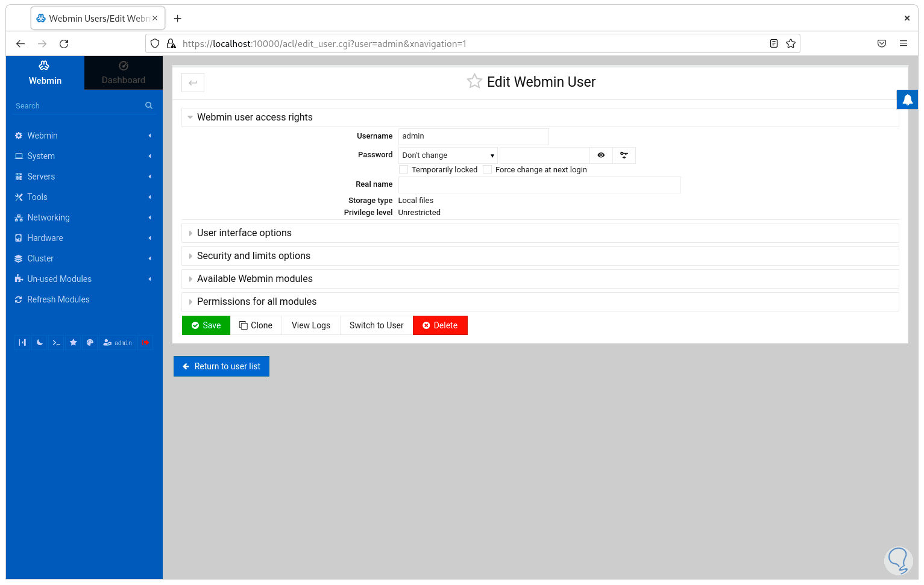Open the command shell terminal icon
The height and width of the screenshot is (585, 924).
[x=57, y=343]
